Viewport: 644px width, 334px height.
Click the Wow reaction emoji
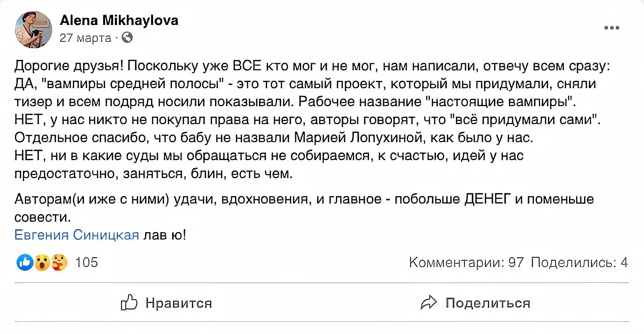point(42,263)
